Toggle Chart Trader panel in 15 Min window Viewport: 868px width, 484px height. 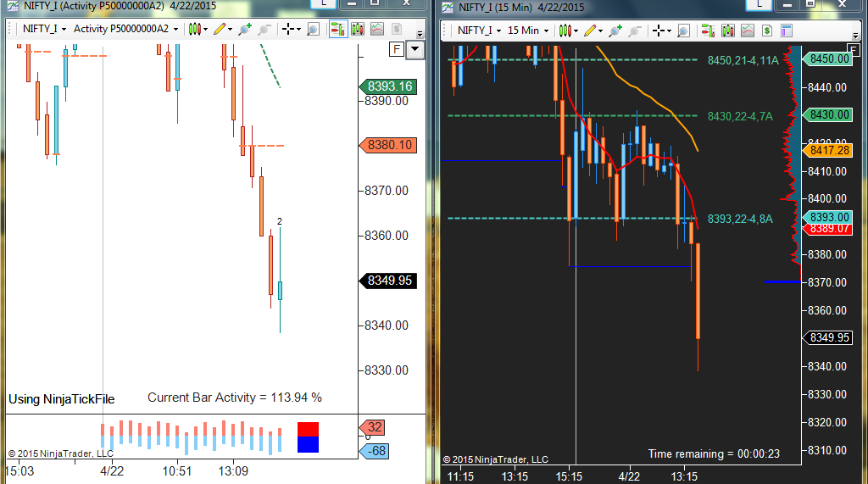pos(708,31)
